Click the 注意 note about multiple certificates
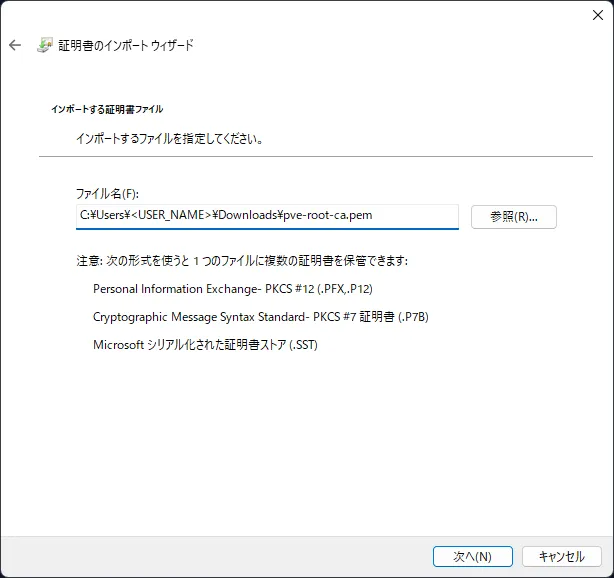The height and width of the screenshot is (578, 614). pos(242,260)
